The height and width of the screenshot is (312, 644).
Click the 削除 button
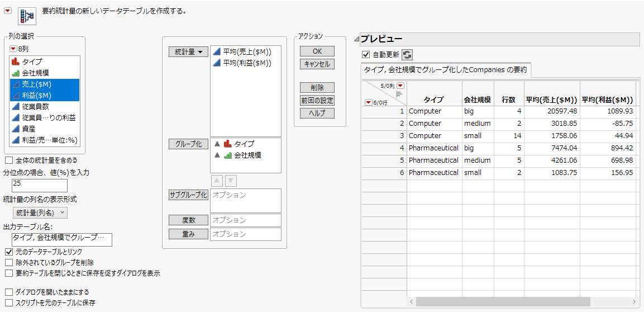point(317,88)
